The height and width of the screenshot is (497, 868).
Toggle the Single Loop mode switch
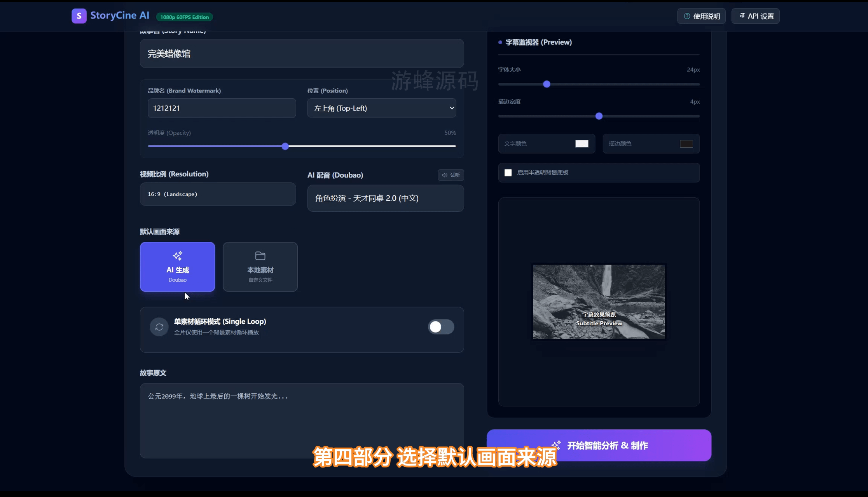point(441,327)
